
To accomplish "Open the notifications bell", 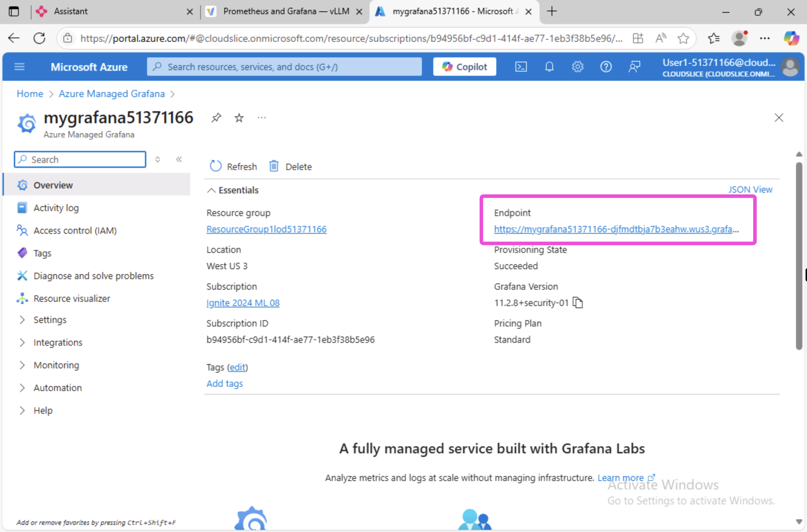I will click(x=549, y=67).
